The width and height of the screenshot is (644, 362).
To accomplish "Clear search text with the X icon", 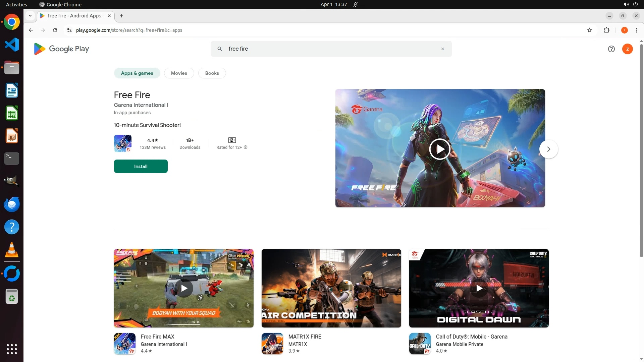I will click(x=442, y=49).
